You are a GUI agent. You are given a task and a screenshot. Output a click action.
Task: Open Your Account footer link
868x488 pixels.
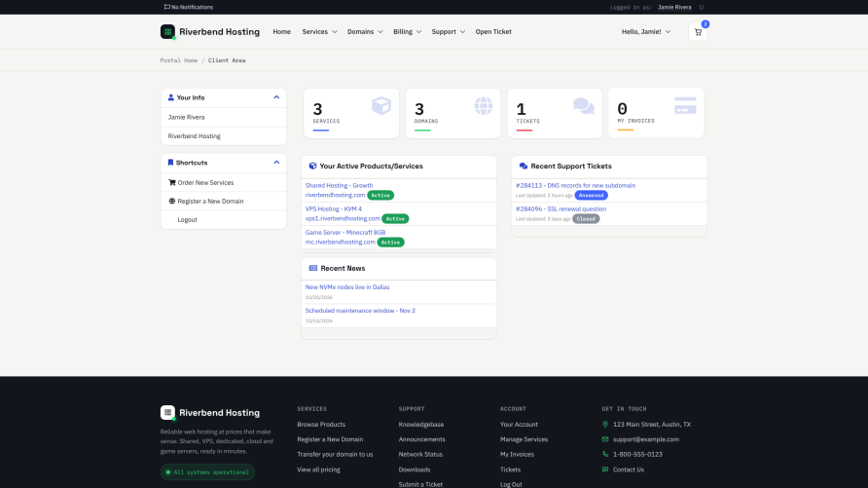(519, 425)
